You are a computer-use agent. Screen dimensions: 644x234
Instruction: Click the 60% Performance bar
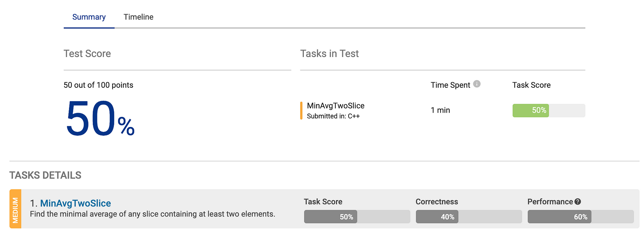[x=581, y=217]
